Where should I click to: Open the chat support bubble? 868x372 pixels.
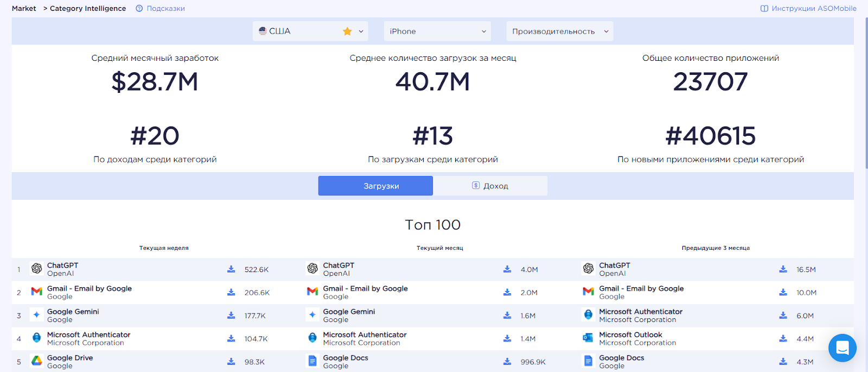pos(843,348)
